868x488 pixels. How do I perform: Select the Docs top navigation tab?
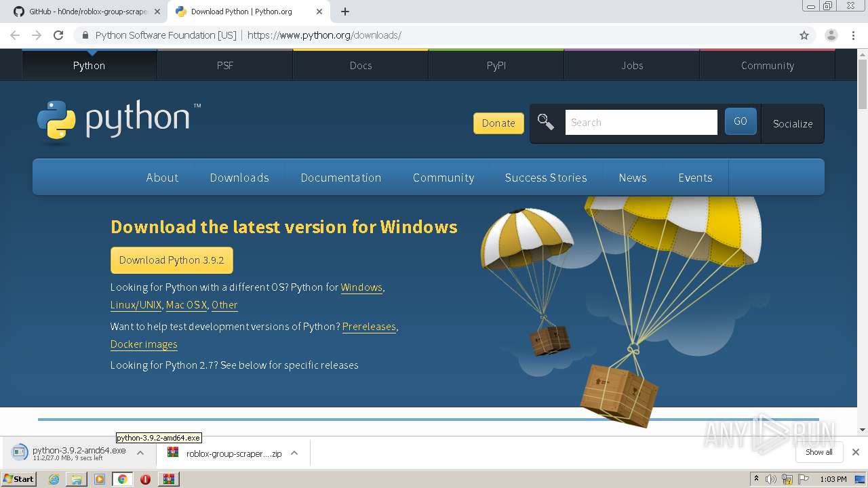tap(361, 65)
